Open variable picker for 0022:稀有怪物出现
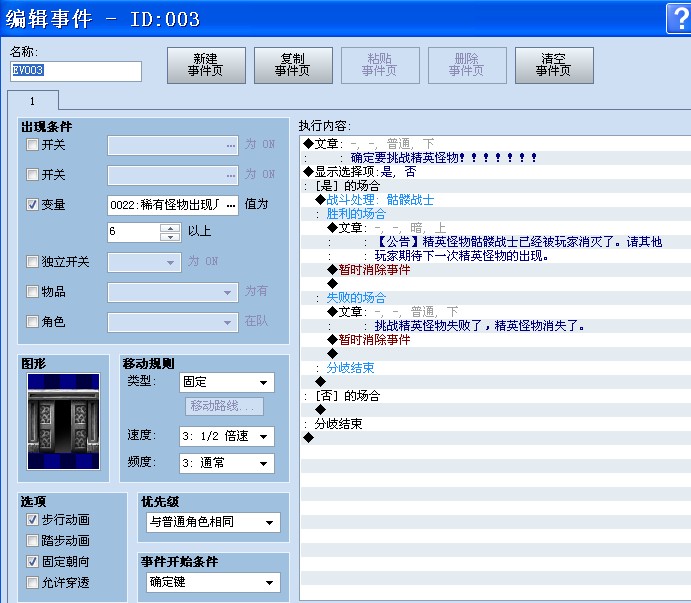691x603 pixels. (173, 205)
